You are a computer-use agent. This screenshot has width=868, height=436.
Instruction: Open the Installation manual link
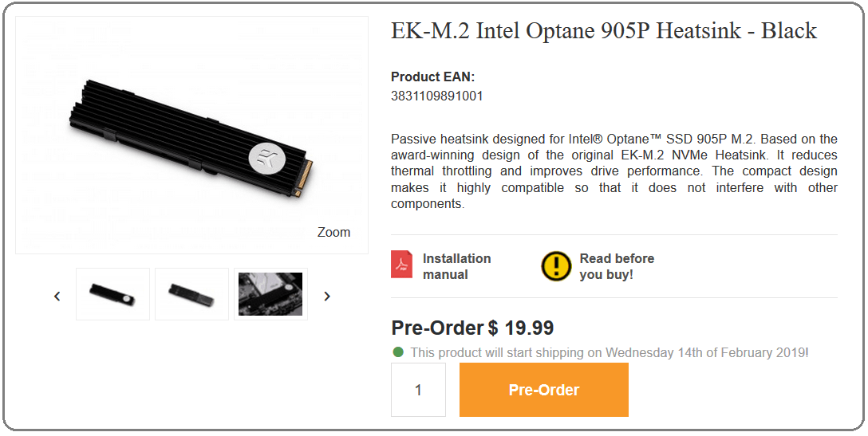click(456, 266)
